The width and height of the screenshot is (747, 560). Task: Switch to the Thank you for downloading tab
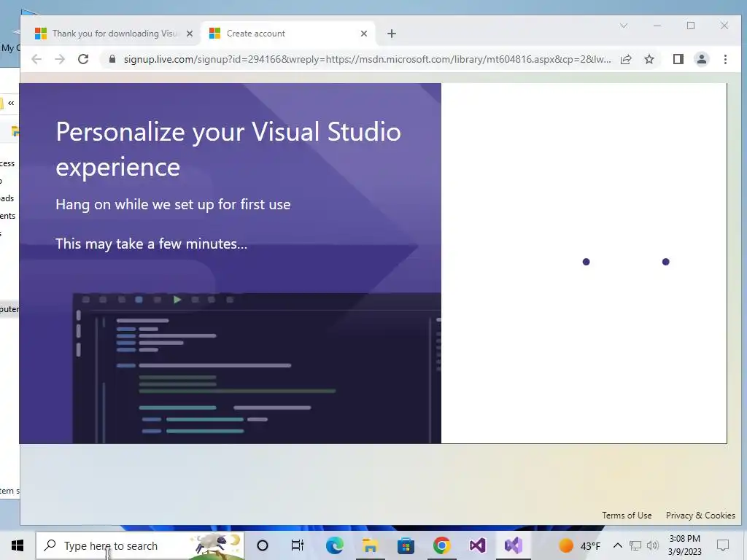(x=115, y=34)
